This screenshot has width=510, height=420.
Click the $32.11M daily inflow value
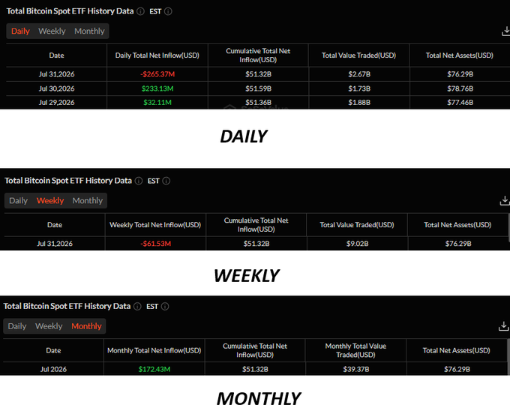pos(157,103)
